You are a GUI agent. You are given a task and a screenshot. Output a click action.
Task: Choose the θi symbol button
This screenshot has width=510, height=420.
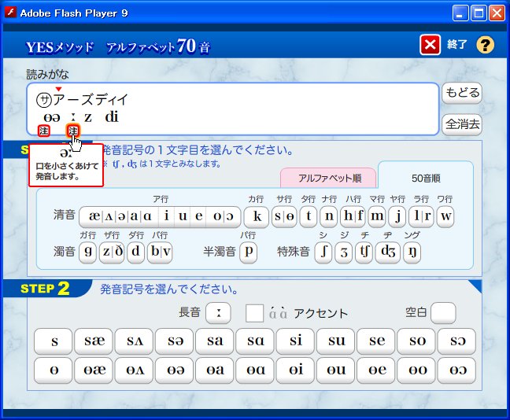[x=295, y=370]
